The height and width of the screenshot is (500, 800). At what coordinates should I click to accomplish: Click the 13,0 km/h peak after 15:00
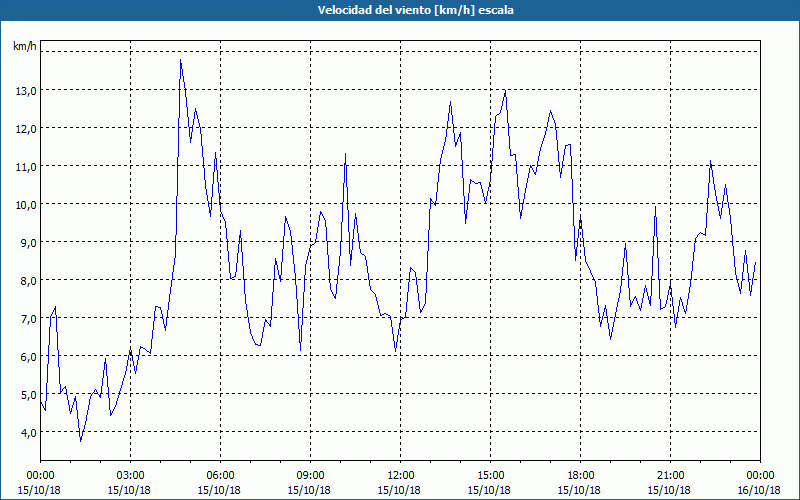click(505, 90)
